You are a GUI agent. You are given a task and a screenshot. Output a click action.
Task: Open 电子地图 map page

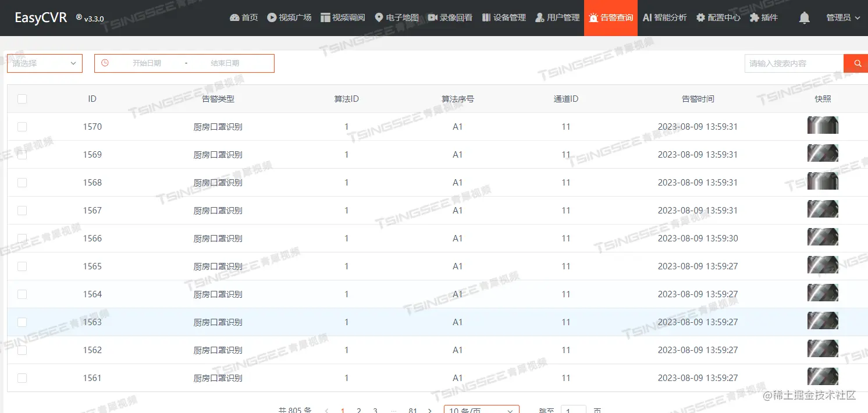[397, 17]
